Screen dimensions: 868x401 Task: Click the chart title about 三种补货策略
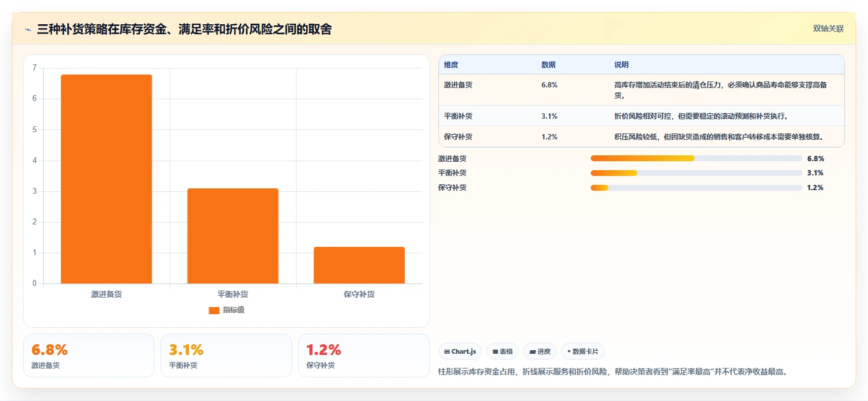(x=184, y=29)
